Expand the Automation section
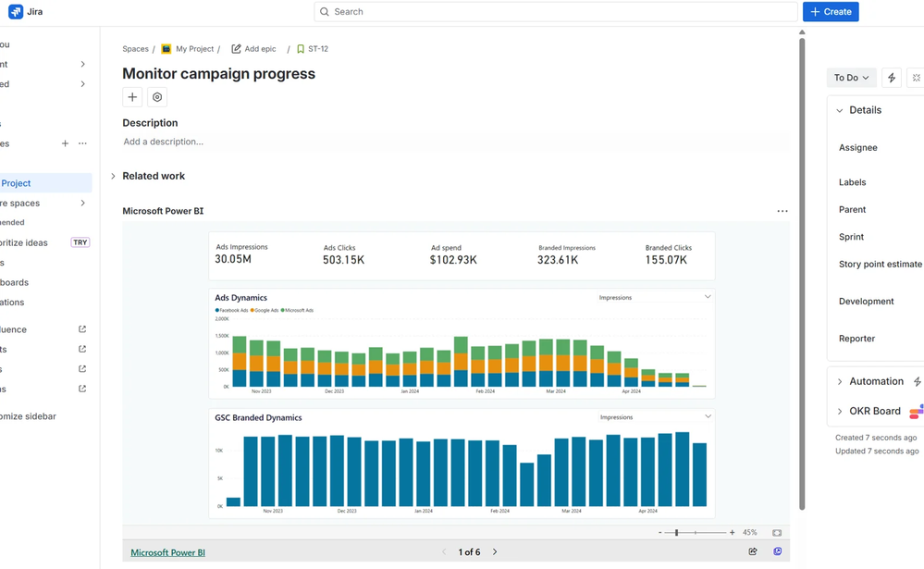924x569 pixels. (x=840, y=381)
